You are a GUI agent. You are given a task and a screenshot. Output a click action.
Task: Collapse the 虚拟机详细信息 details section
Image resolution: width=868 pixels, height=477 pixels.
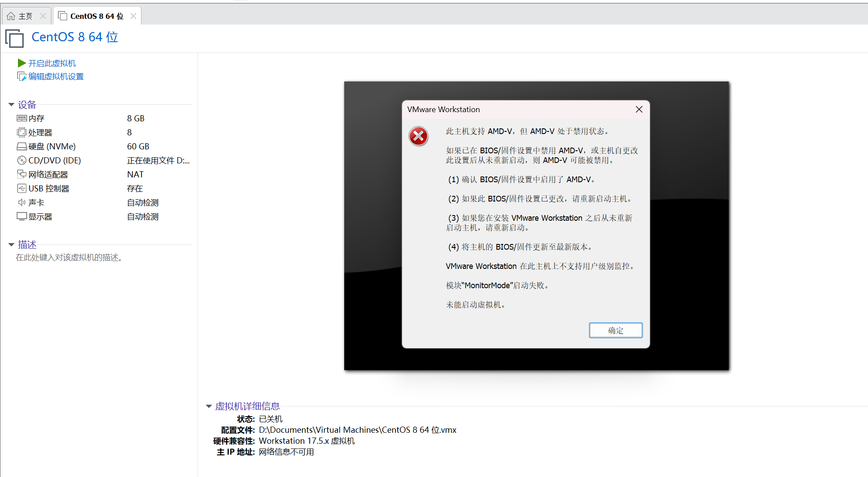pyautogui.click(x=209, y=406)
